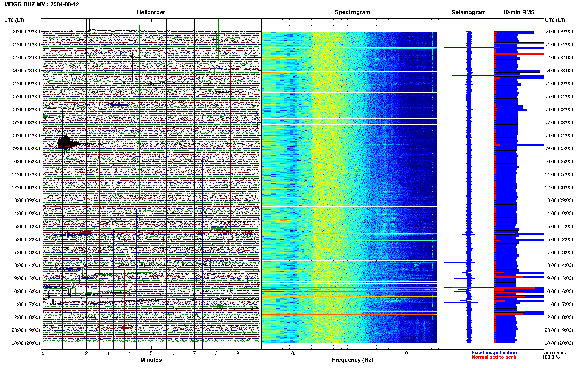Click the left '08:00 (04:00)' time label
This screenshot has height=368, width=588.
pos(26,135)
